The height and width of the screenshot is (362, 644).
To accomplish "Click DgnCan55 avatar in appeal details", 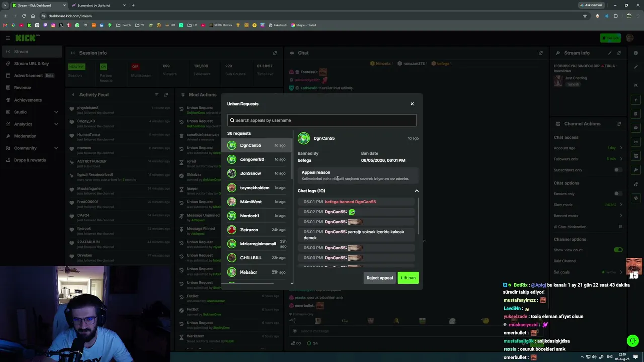I will pyautogui.click(x=304, y=138).
